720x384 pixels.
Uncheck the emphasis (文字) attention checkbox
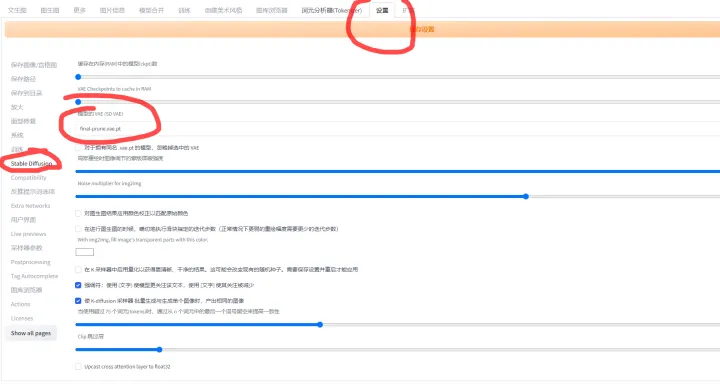[x=78, y=285]
